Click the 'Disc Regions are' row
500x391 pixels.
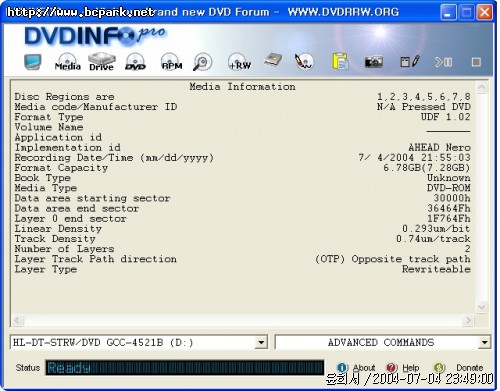click(242, 97)
